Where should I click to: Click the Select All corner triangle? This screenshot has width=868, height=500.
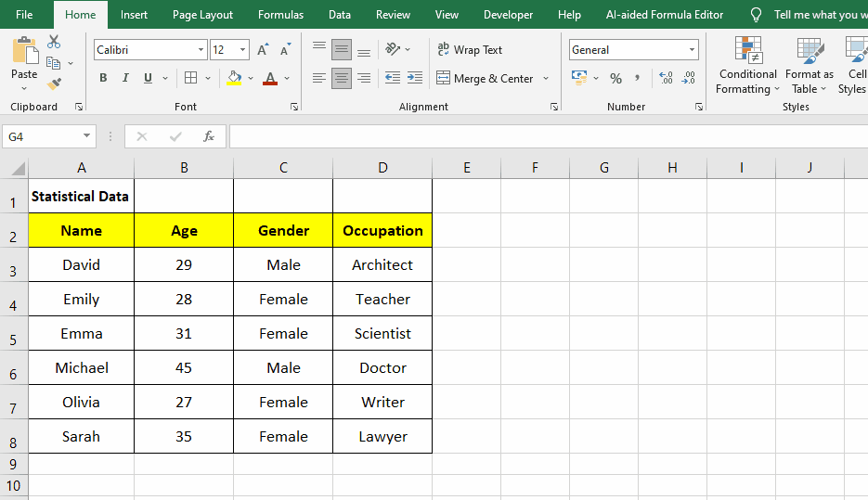coord(18,168)
